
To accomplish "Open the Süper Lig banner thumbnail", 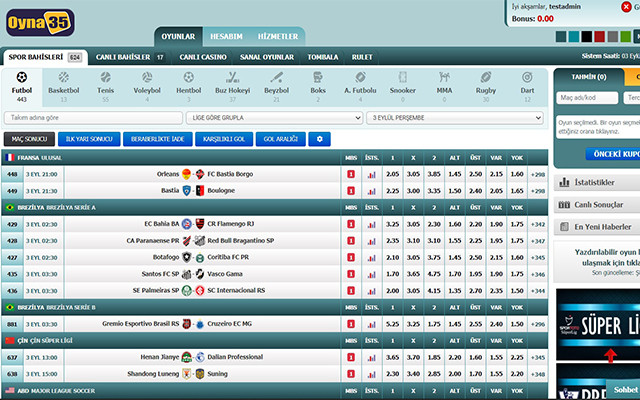I will (598, 324).
